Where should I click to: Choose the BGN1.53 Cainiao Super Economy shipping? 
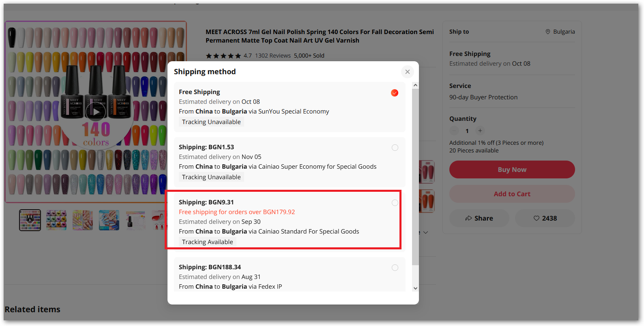395,148
